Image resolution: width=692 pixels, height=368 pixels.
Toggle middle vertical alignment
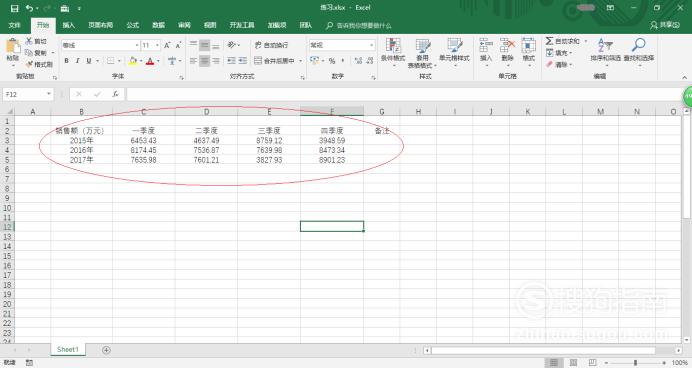[x=204, y=45]
